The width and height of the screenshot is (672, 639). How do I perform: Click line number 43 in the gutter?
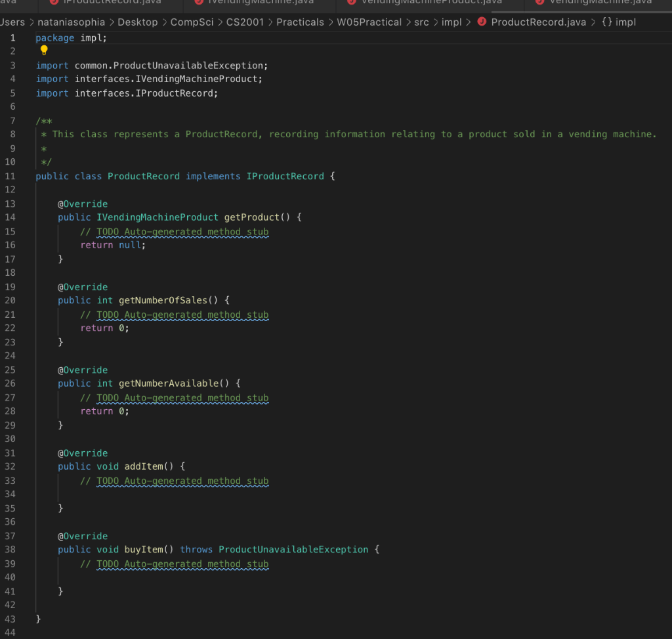tap(10, 619)
